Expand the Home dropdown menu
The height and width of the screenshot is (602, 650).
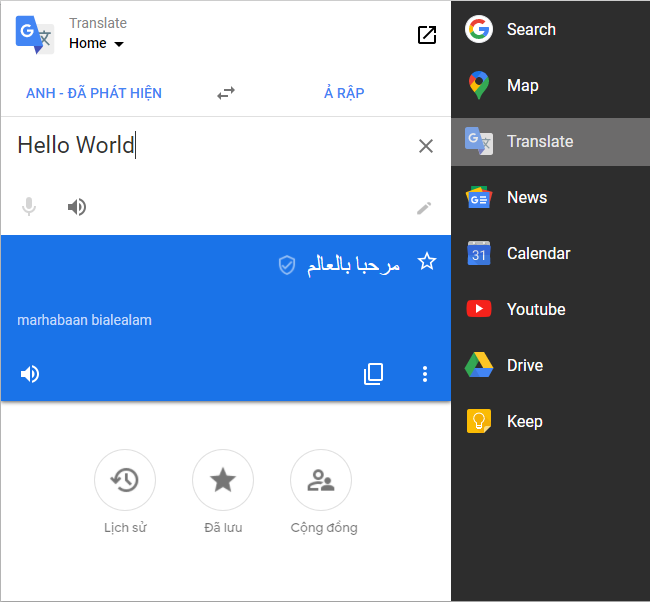97,44
